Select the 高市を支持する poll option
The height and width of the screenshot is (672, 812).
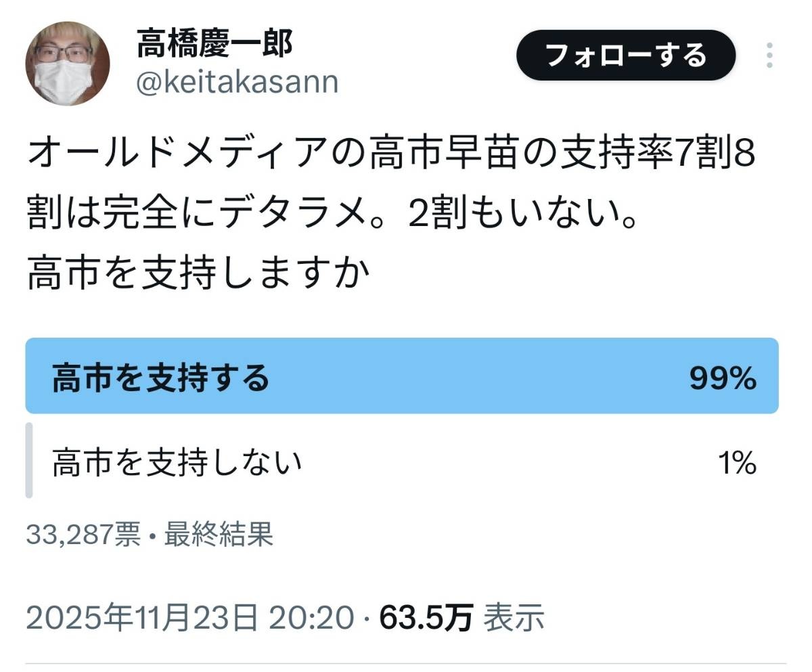tap(161, 378)
